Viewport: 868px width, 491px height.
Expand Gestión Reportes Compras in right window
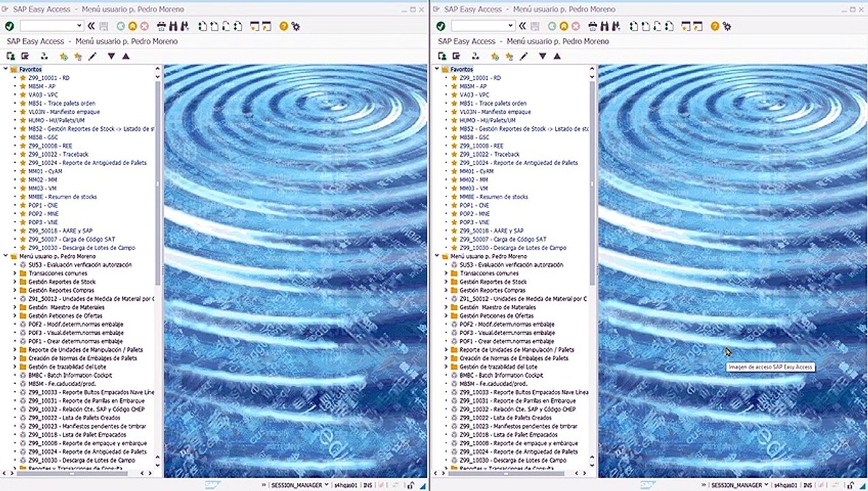(x=446, y=291)
